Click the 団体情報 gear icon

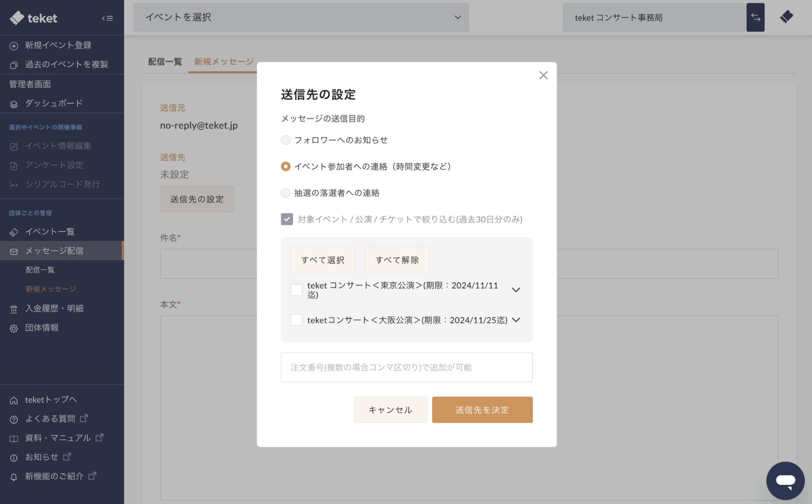(x=14, y=328)
